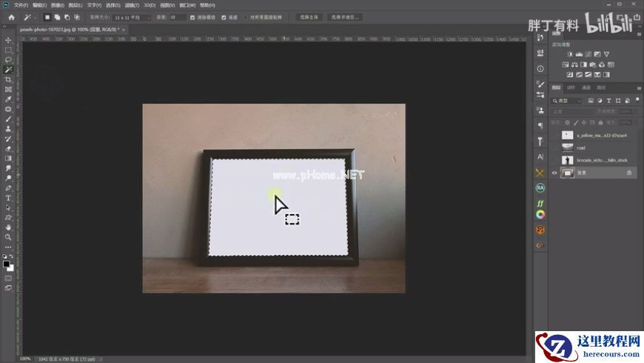Add Levels adjustment histogram icon

579,54
